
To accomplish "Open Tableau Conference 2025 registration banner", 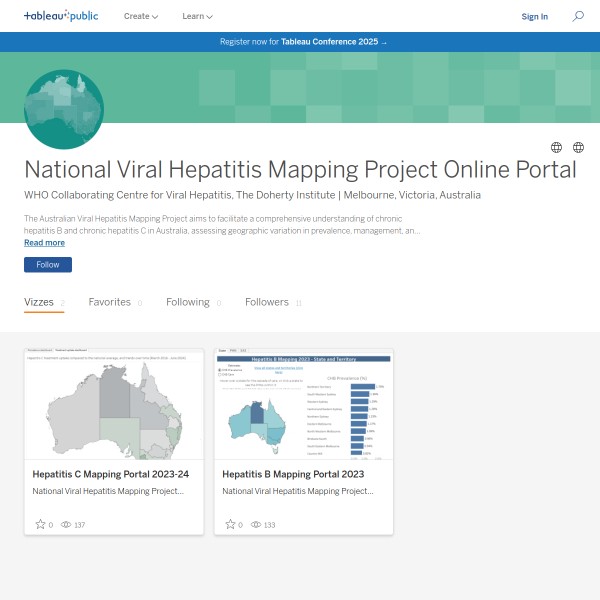I will [300, 42].
